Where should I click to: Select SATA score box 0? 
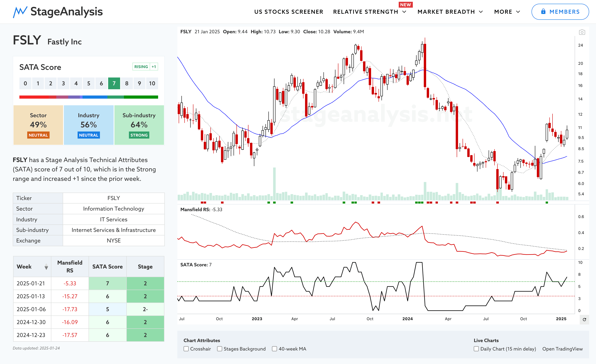coord(25,83)
